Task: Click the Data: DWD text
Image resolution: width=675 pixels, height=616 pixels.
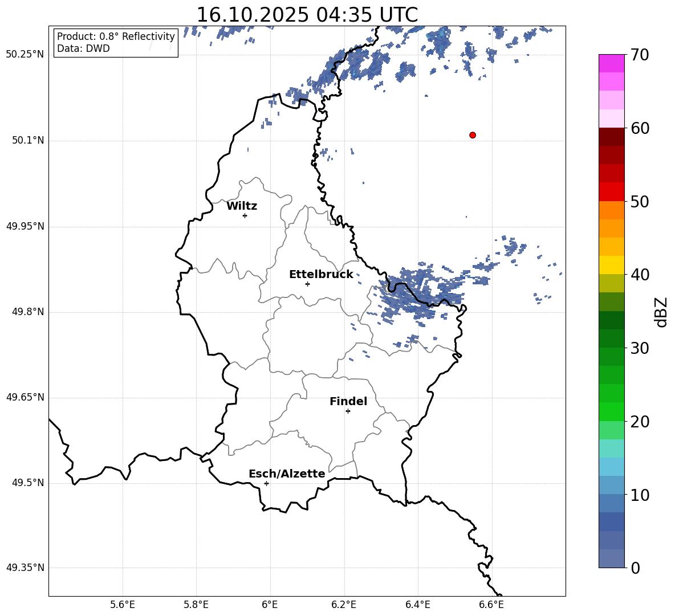Action: (x=83, y=48)
